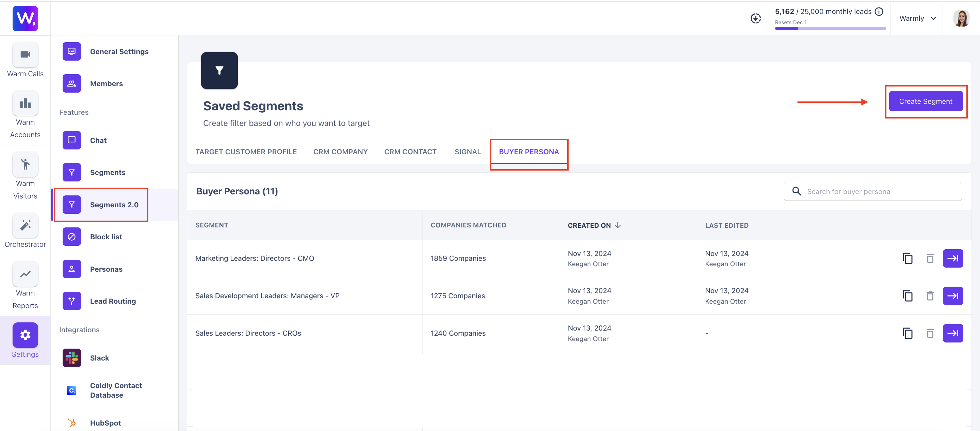The height and width of the screenshot is (431, 980).
Task: Click the monthly leads progress bar
Action: (x=830, y=29)
